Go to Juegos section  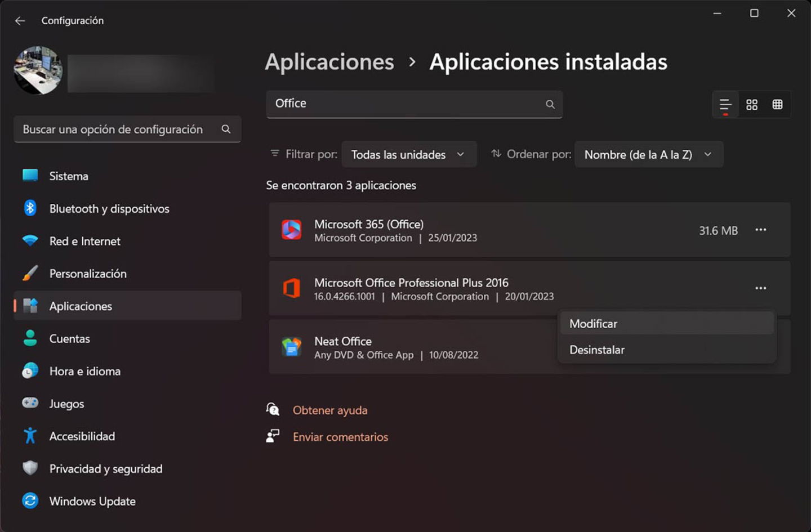pos(127,404)
